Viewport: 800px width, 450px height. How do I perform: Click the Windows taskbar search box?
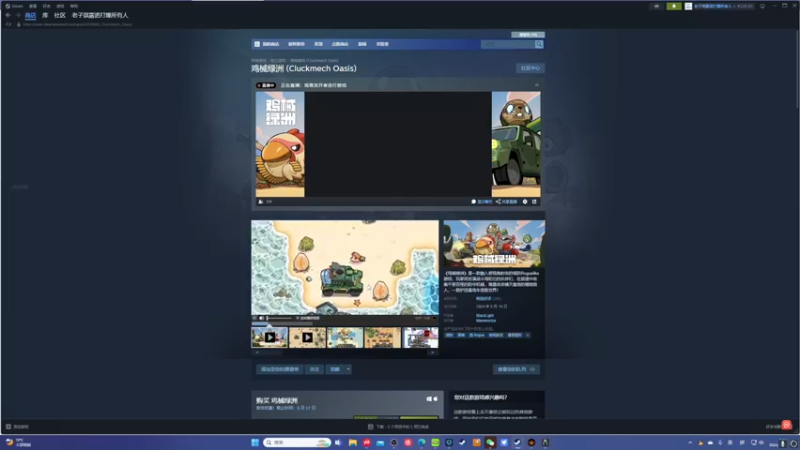click(x=297, y=443)
